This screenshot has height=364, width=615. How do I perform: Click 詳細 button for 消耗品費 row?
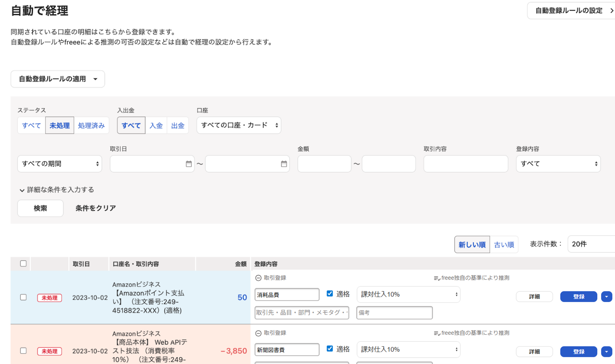[534, 296]
